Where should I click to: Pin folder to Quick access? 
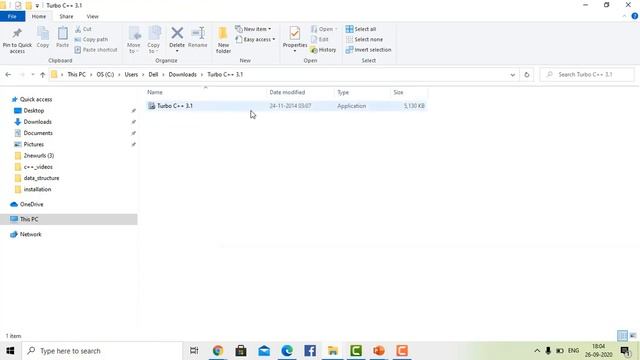pyautogui.click(x=17, y=40)
